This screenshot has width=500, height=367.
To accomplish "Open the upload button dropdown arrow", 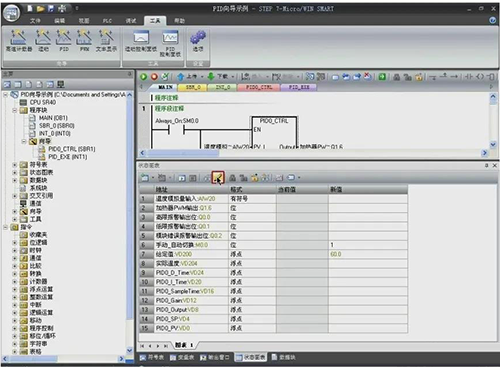I will [x=202, y=77].
